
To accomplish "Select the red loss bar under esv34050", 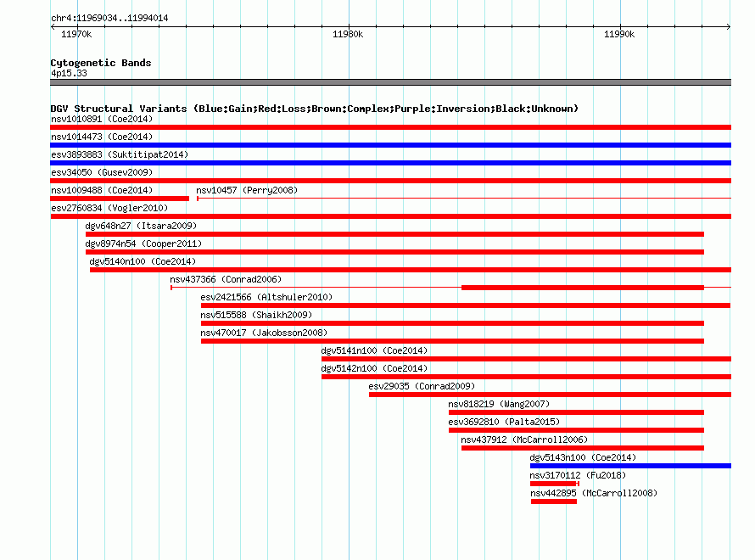I will 390,181.
